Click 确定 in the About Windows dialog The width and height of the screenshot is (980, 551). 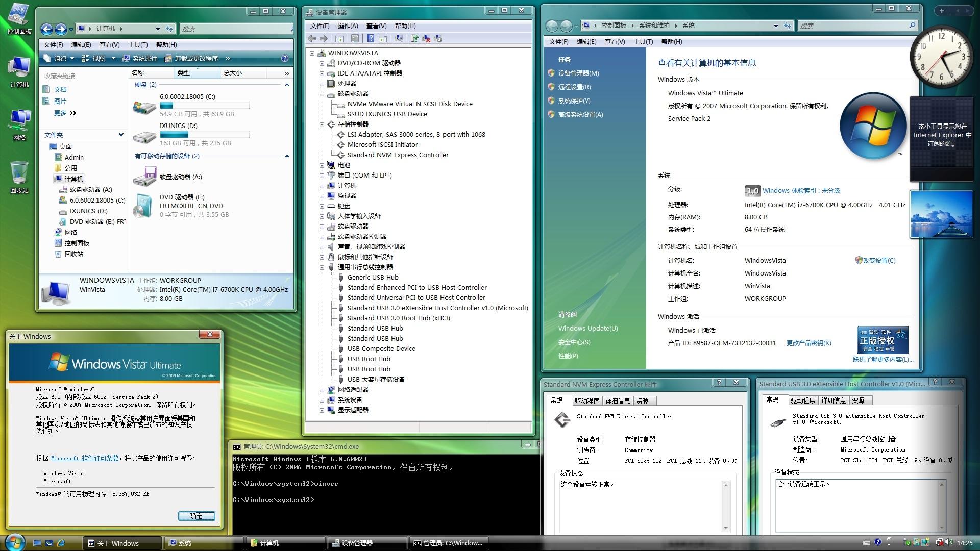pyautogui.click(x=197, y=516)
